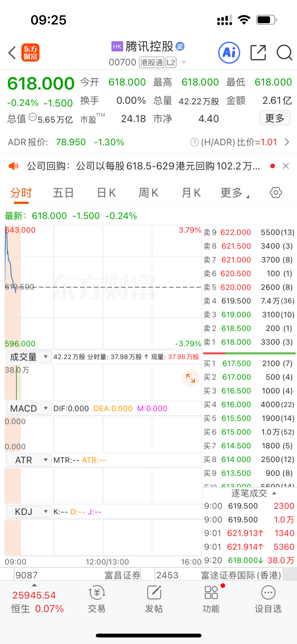The image size is (297, 644).
Task: Open the KDJ indicator dropdown
Action: click(29, 512)
